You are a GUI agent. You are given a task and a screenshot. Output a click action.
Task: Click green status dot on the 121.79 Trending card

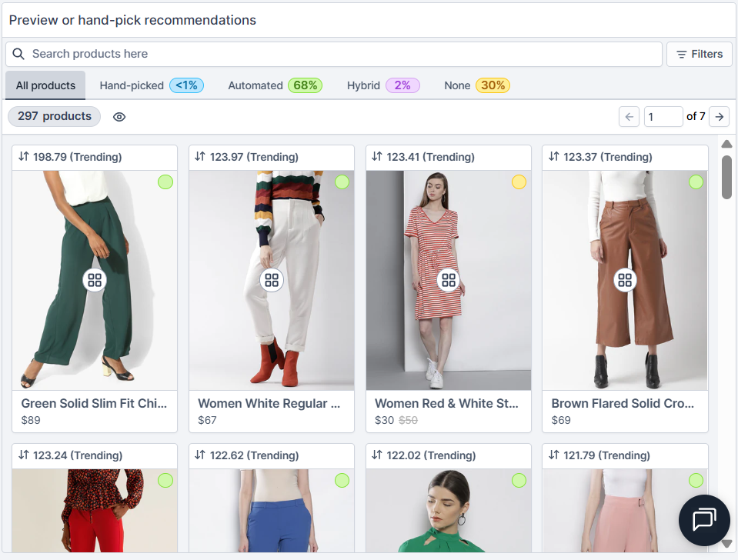tap(696, 481)
